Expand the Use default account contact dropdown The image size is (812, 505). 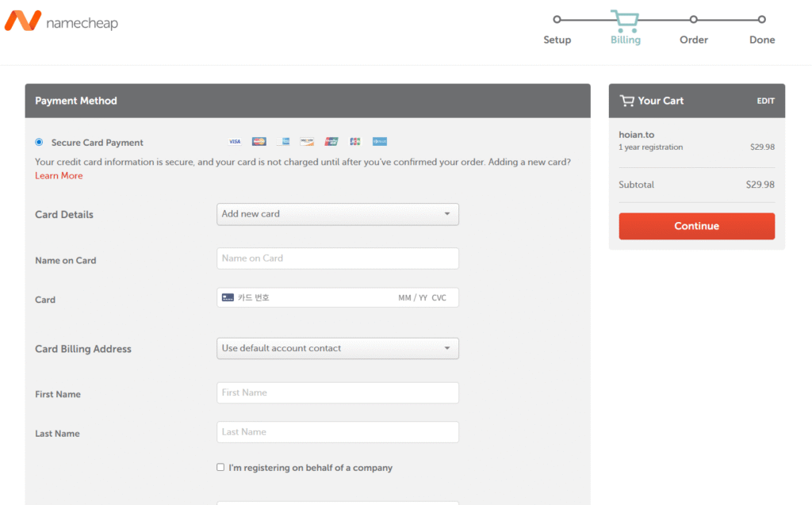click(337, 348)
